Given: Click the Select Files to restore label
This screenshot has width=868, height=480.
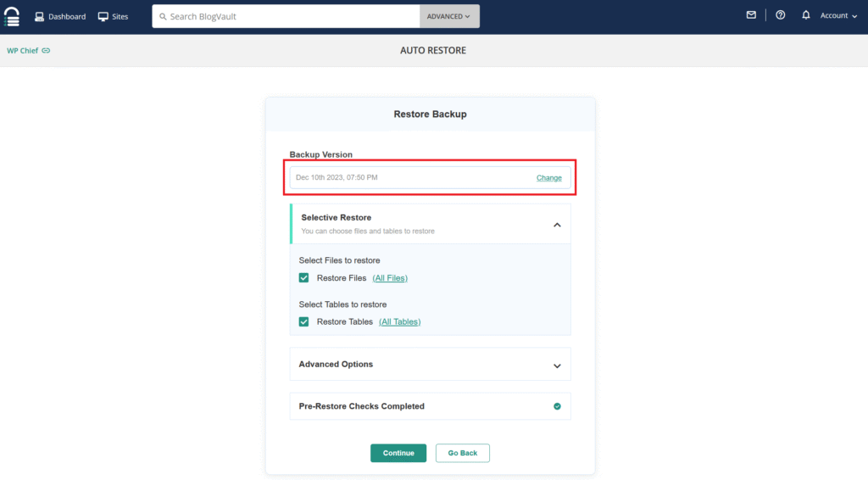Looking at the screenshot, I should pos(339,260).
